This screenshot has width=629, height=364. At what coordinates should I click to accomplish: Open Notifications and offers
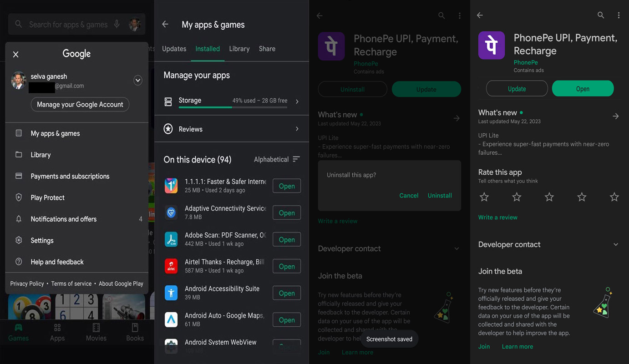click(x=76, y=219)
